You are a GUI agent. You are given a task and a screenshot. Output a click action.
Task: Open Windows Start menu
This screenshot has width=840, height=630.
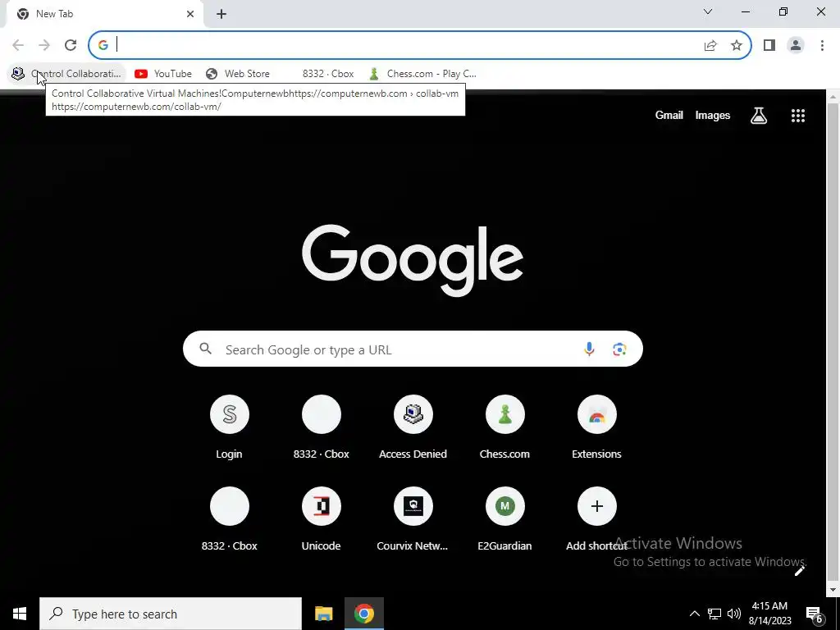click(x=20, y=614)
